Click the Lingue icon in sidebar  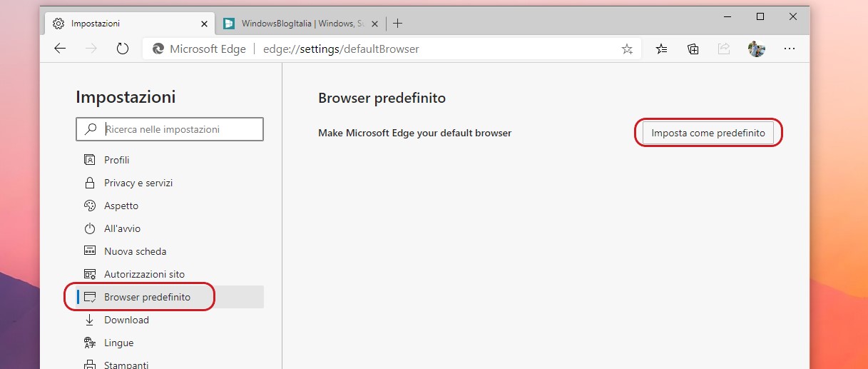[x=90, y=343]
